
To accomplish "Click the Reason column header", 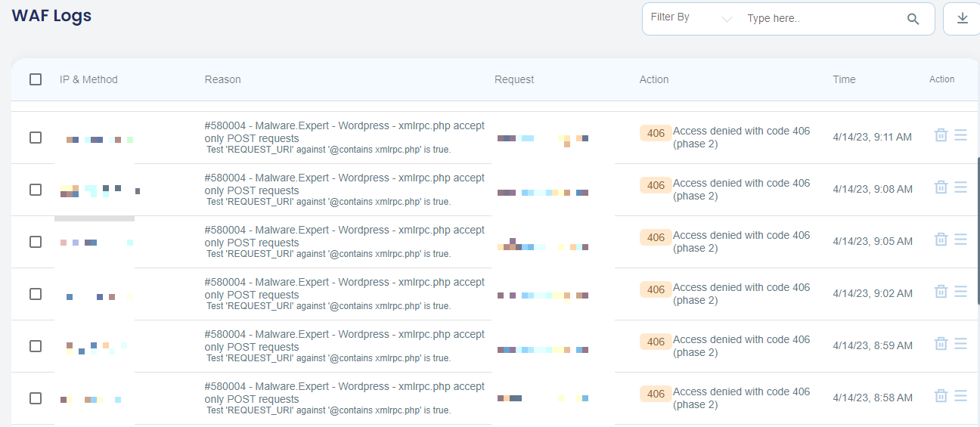I will pyautogui.click(x=222, y=79).
